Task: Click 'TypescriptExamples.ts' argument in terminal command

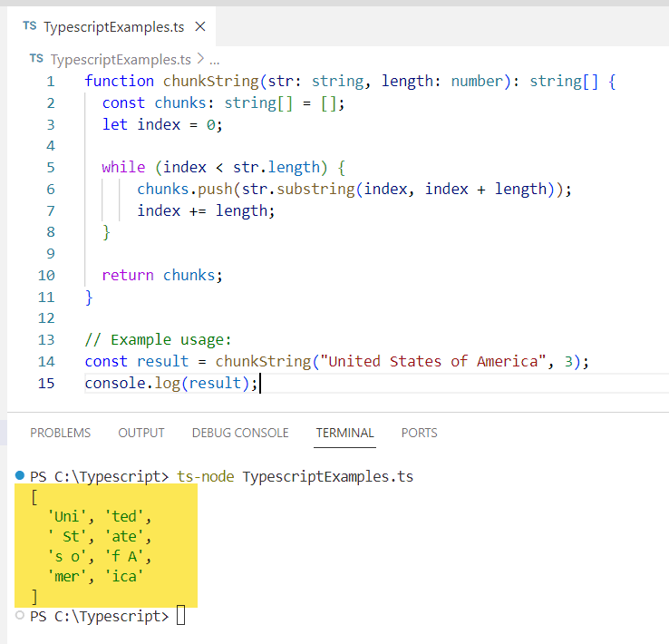Action: [x=327, y=476]
